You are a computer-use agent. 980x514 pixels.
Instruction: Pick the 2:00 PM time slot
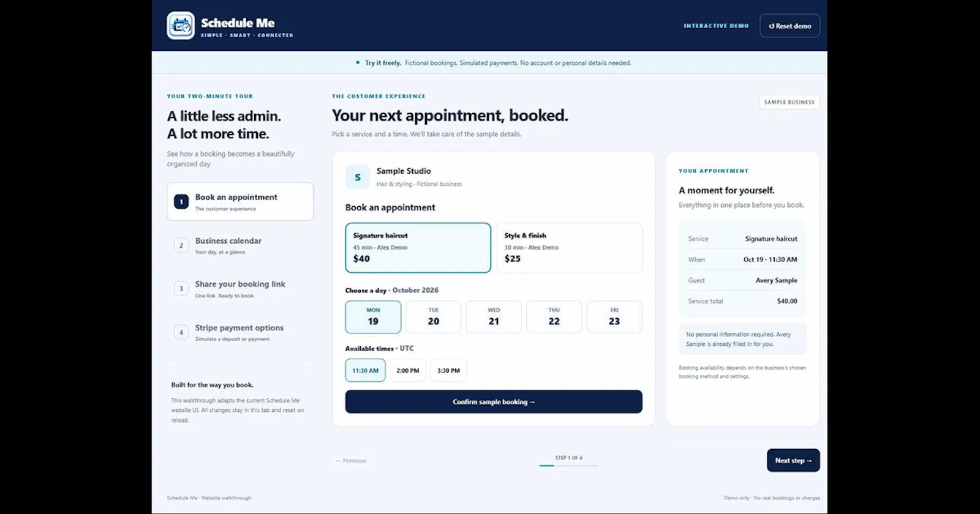coord(408,370)
